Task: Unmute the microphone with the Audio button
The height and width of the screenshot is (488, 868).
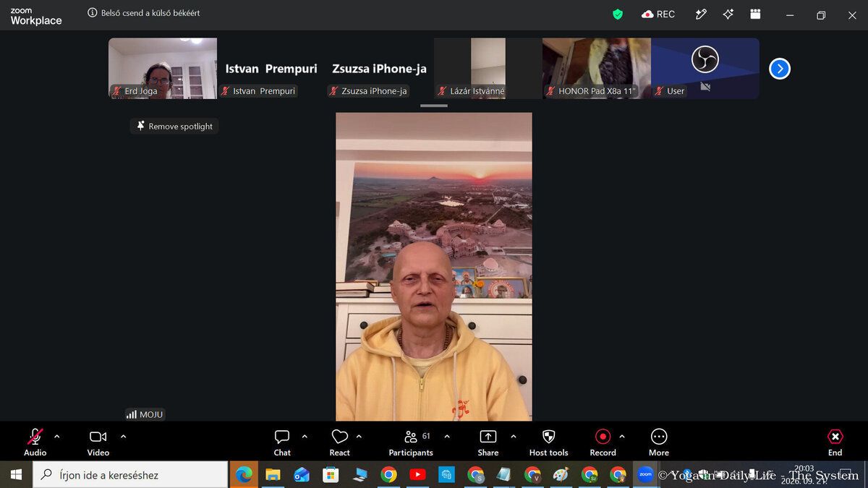Action: click(35, 442)
